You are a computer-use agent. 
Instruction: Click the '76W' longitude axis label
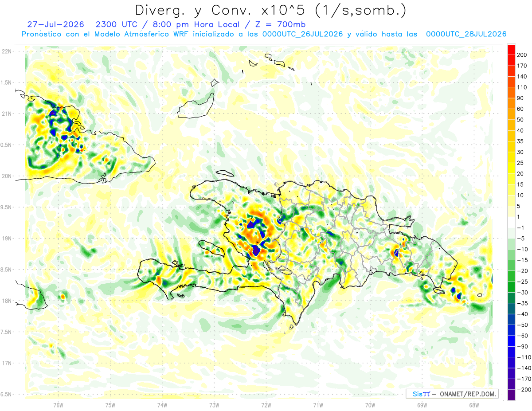click(x=58, y=405)
